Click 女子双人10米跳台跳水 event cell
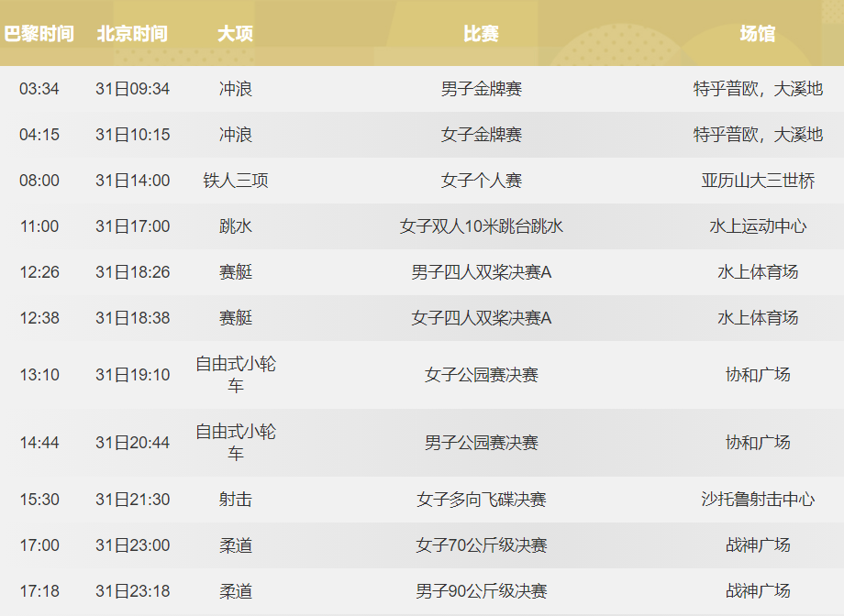Viewport: 844px width, 616px height. 482,225
